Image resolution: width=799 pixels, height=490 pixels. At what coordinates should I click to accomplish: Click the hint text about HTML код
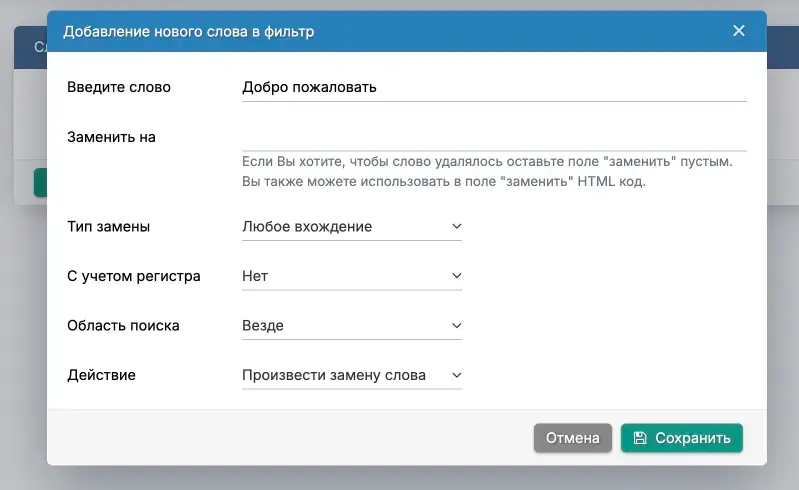click(x=444, y=182)
